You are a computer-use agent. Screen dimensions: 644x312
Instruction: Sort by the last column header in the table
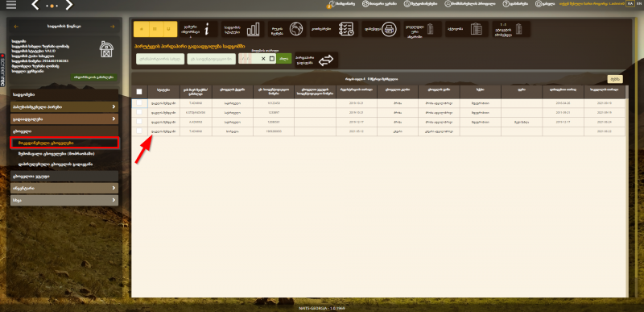(605, 91)
